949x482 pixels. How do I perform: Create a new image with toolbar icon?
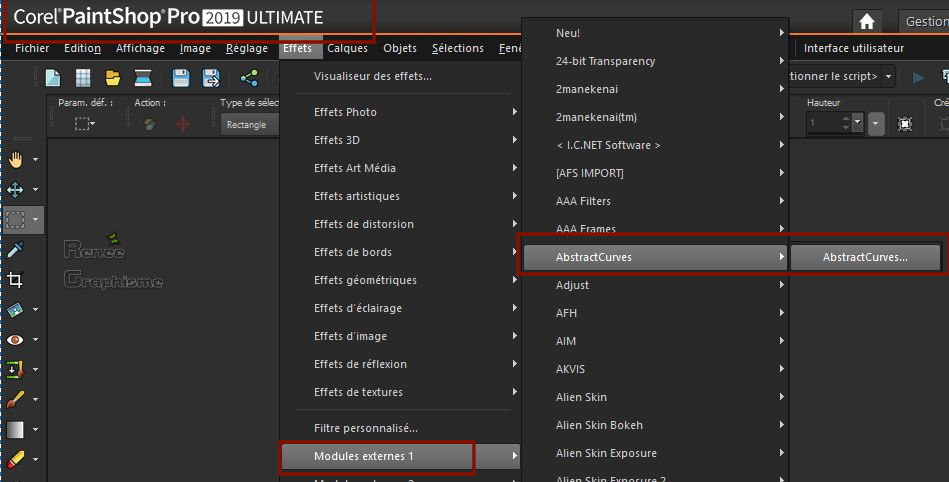click(53, 78)
